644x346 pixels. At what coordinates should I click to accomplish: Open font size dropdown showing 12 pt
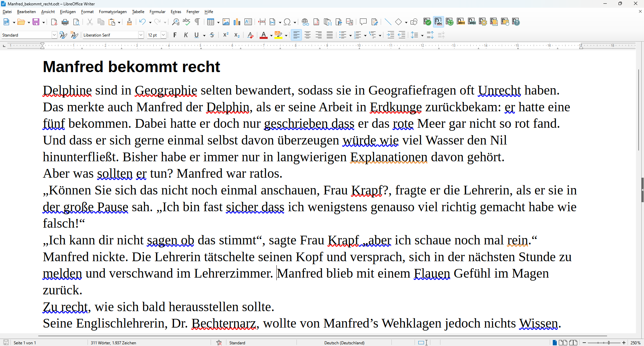[164, 35]
